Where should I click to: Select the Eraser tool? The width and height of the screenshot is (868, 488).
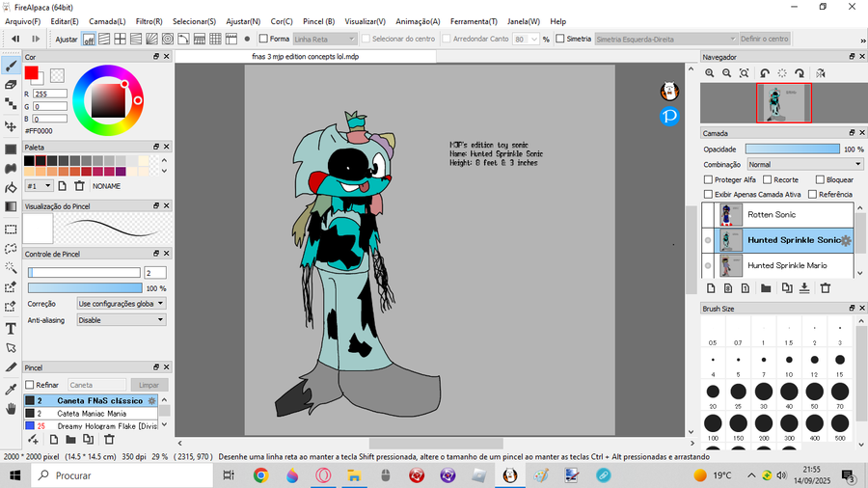(11, 85)
